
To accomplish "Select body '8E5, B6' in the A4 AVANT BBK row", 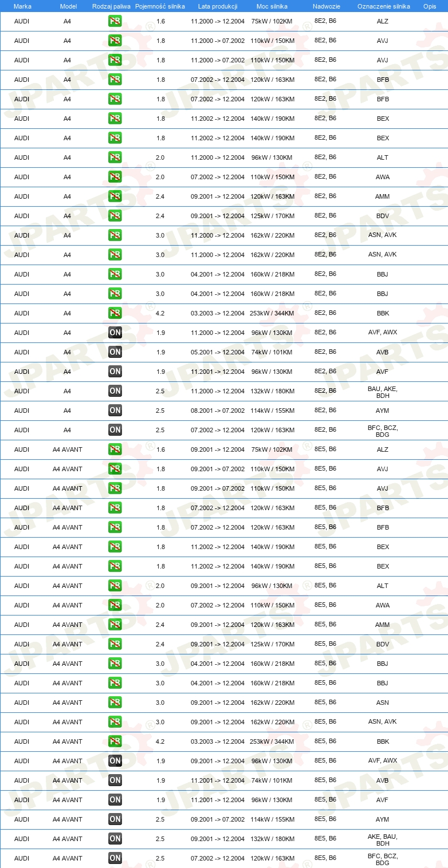I will pyautogui.click(x=325, y=741).
